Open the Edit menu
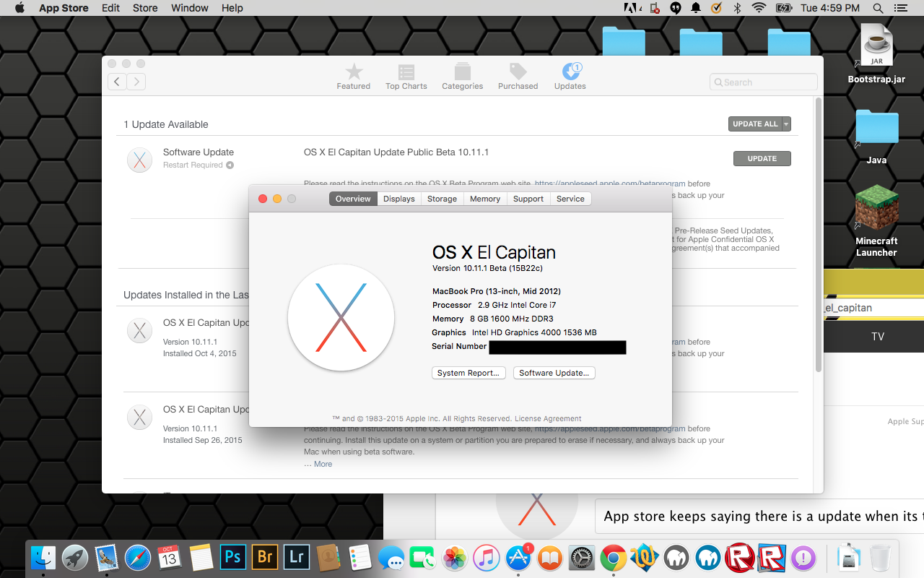The width and height of the screenshot is (924, 578). click(110, 8)
